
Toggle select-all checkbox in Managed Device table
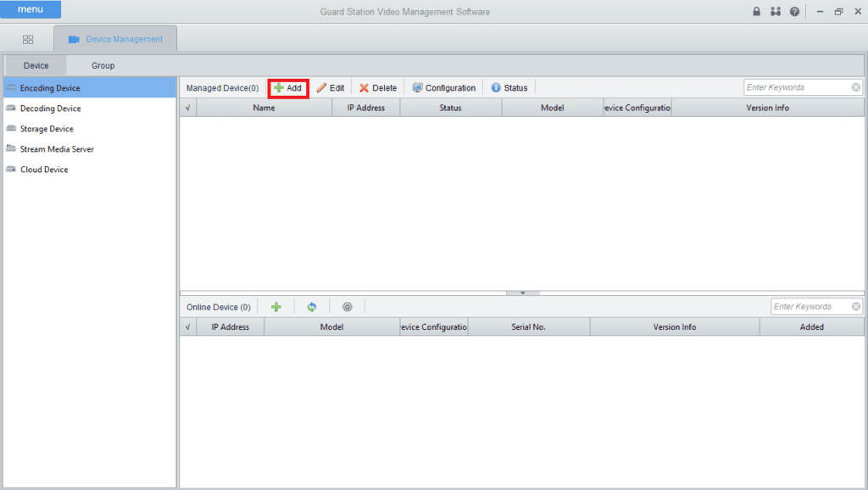187,109
